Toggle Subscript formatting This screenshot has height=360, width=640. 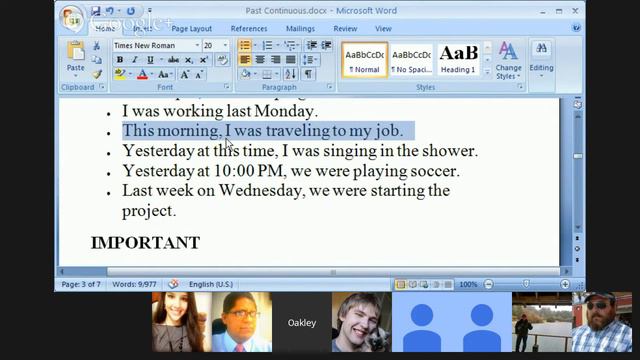(x=189, y=60)
